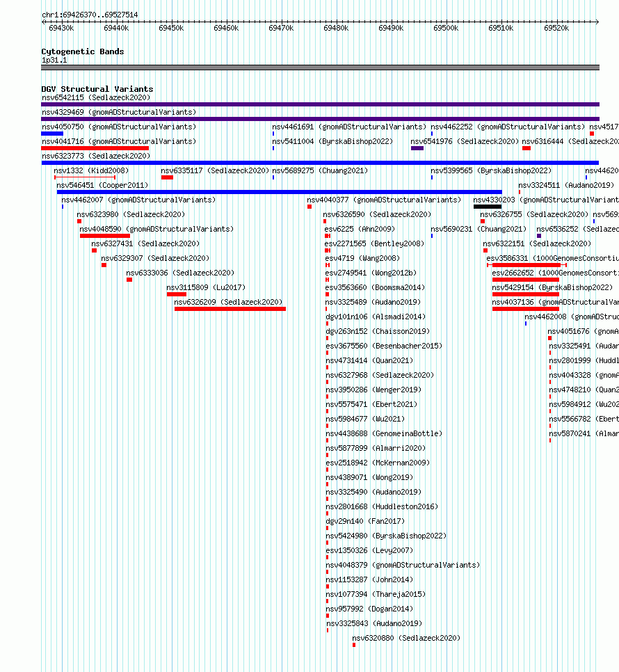619x672 pixels.
Task: Open the Cytogenetic Bands track heading
Action: 83,51
